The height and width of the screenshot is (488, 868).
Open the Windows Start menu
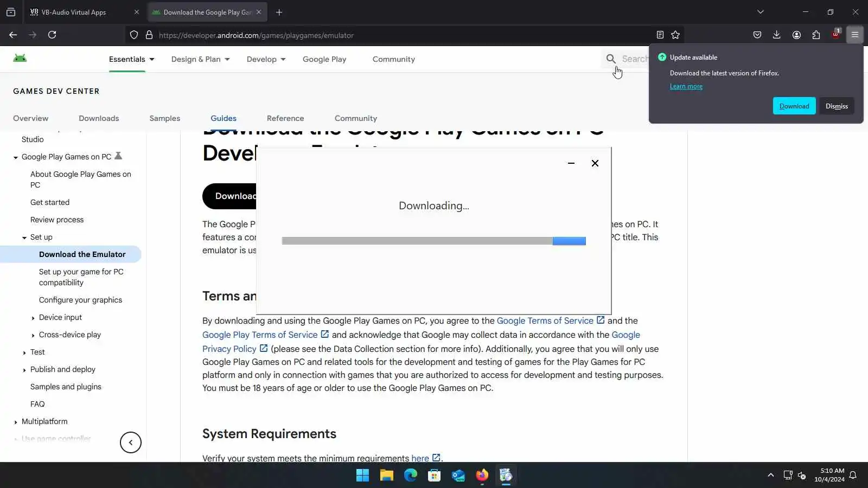(362, 476)
